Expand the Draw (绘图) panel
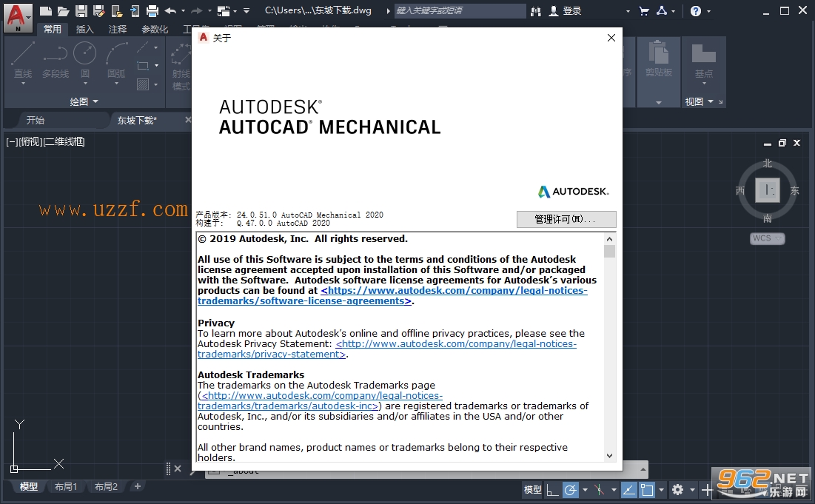Screen dimensions: 815x504 click(84, 102)
